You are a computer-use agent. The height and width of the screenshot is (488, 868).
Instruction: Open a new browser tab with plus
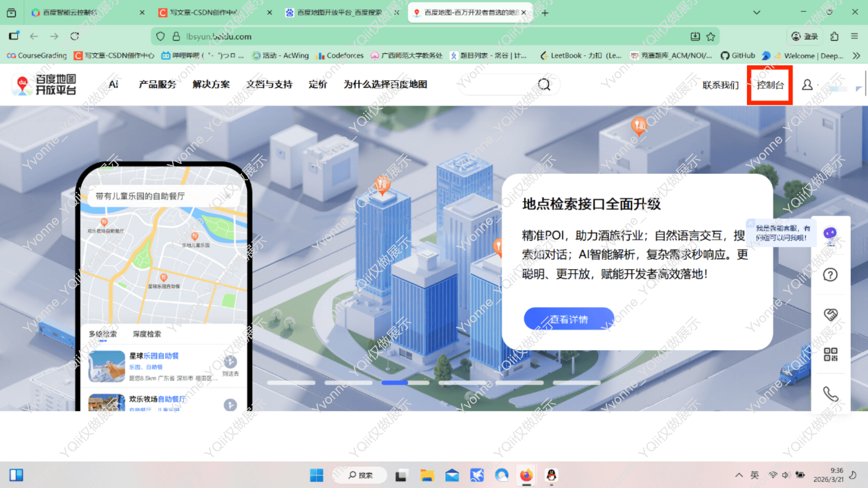coord(545,13)
